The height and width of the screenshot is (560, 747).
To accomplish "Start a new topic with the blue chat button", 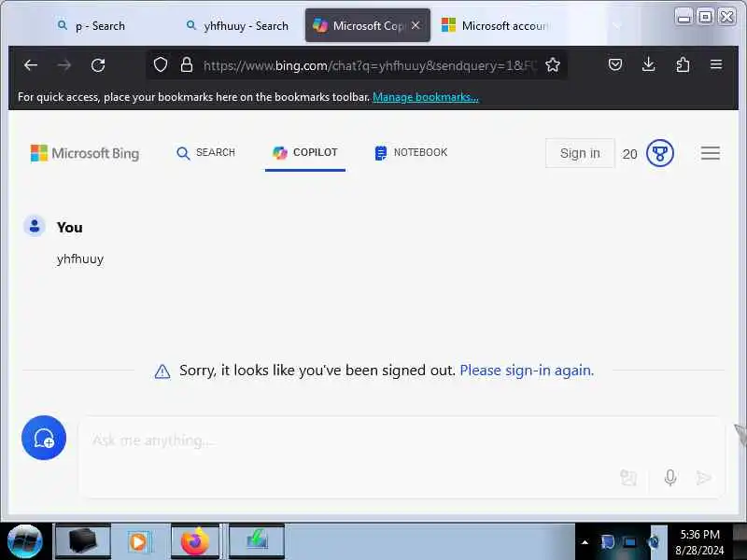I will point(44,438).
